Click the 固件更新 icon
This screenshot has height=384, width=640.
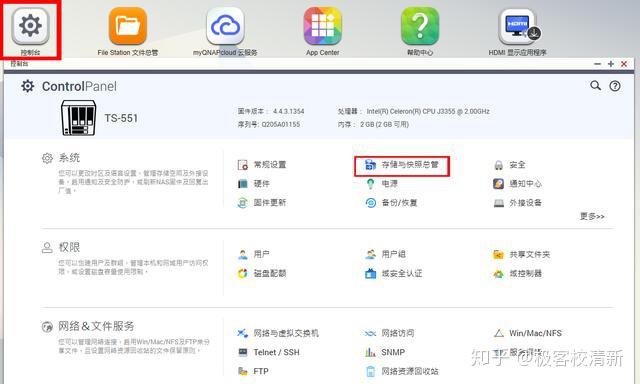pos(243,202)
